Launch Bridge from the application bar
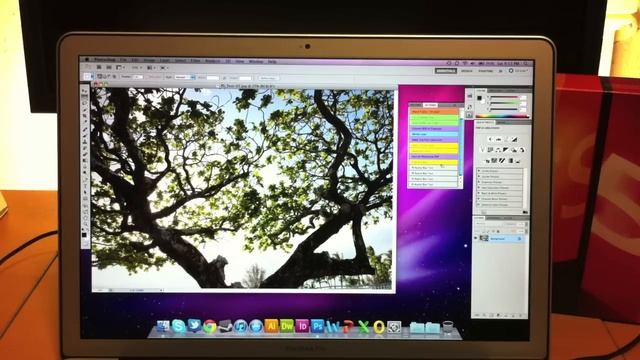The width and height of the screenshot is (640, 360). (99, 67)
